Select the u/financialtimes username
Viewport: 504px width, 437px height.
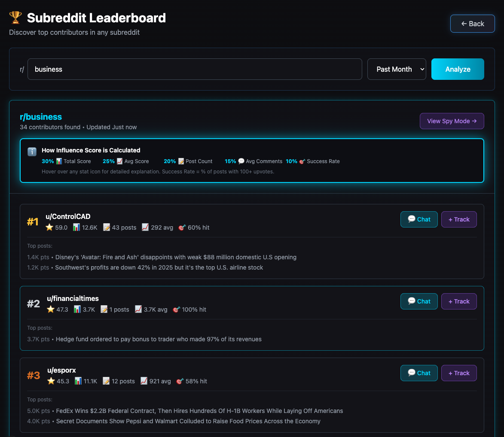[x=72, y=298]
